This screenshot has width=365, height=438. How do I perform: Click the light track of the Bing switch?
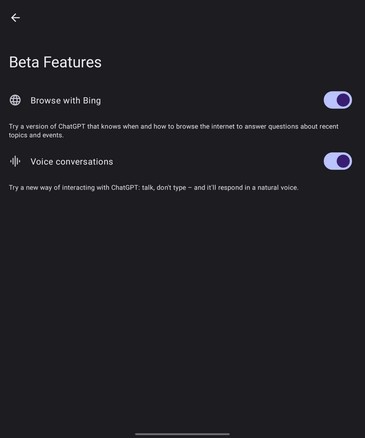pyautogui.click(x=329, y=100)
